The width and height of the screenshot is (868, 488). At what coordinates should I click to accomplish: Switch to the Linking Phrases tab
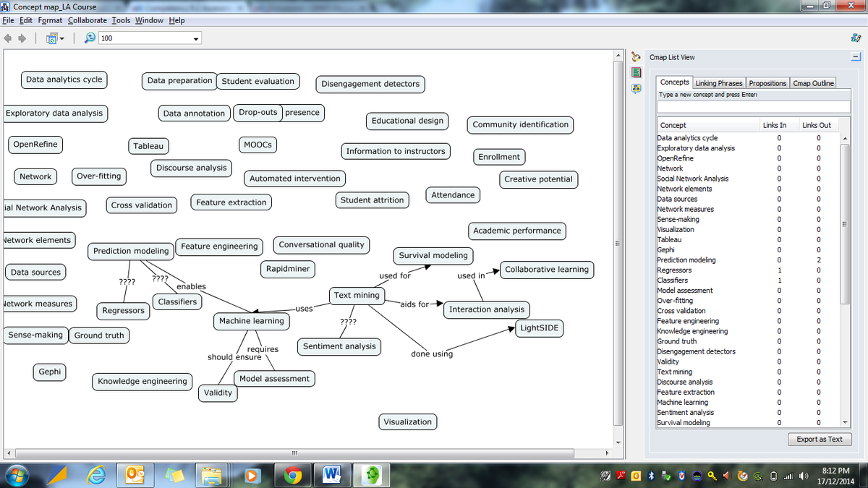pyautogui.click(x=719, y=83)
